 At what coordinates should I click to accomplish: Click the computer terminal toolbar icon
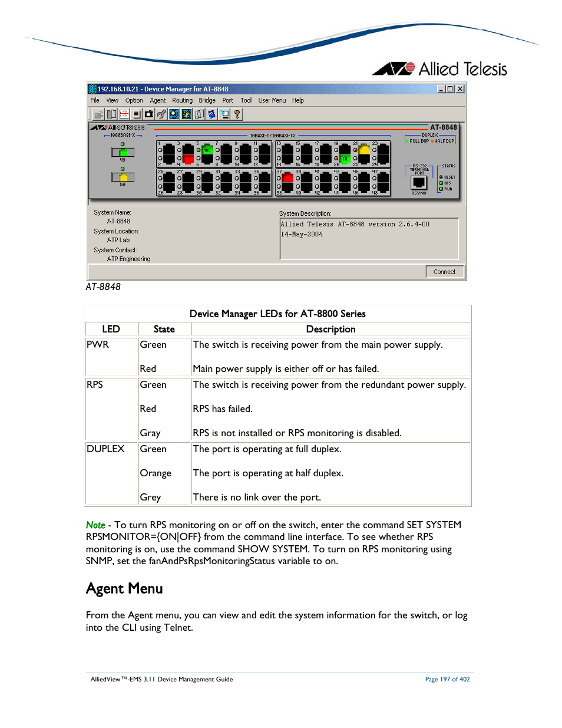pyautogui.click(x=224, y=114)
